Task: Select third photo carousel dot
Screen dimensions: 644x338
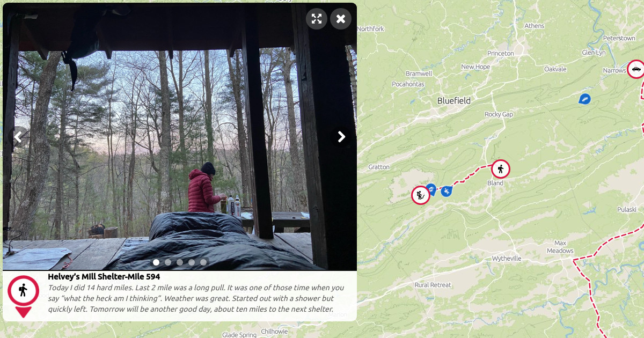Action: click(180, 262)
